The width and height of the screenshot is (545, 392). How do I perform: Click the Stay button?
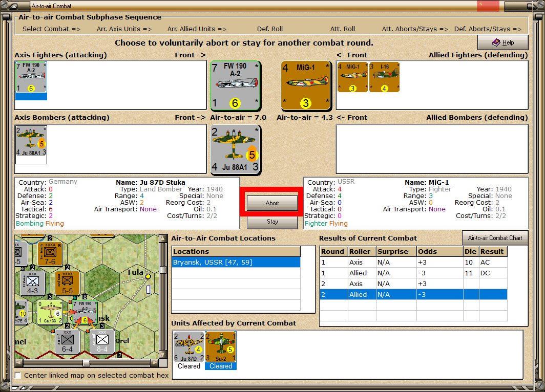click(x=272, y=222)
